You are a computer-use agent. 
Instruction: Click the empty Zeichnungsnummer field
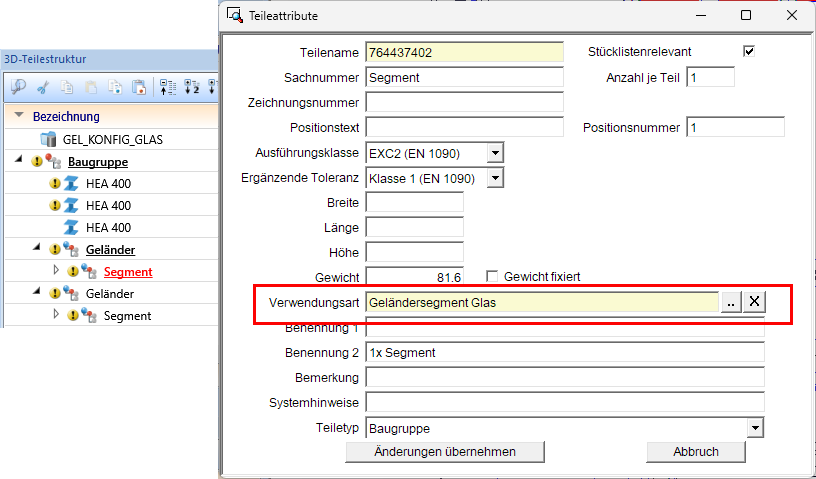pos(465,103)
